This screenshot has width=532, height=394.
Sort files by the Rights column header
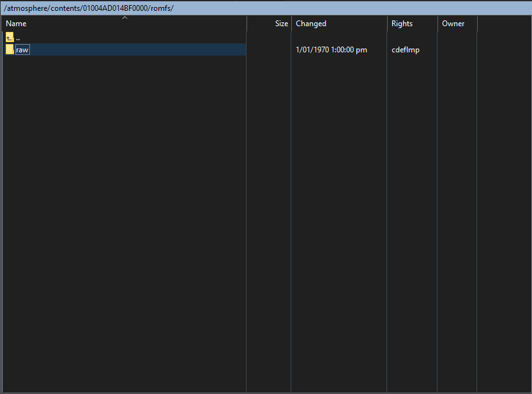click(x=402, y=24)
